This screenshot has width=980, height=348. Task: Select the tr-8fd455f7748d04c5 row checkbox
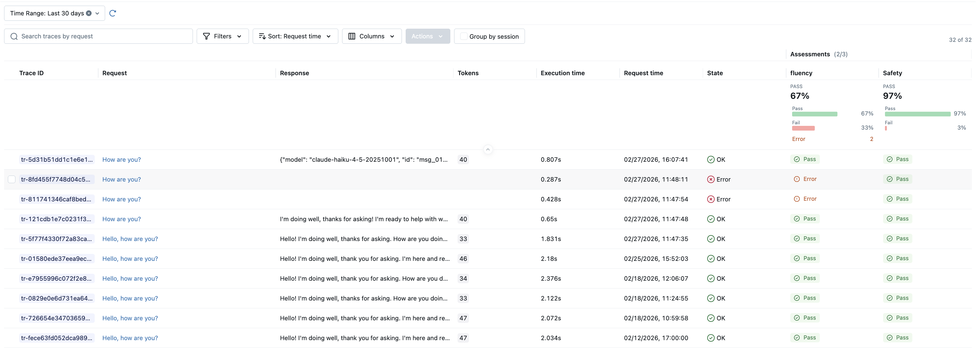12,180
